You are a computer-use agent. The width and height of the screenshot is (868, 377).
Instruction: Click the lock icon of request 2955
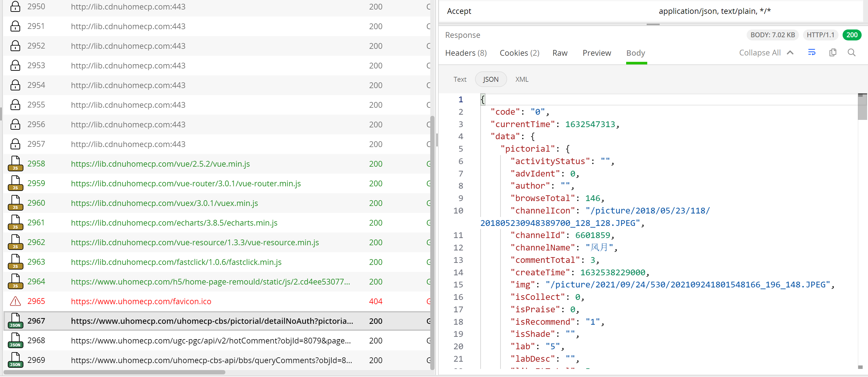(x=15, y=105)
